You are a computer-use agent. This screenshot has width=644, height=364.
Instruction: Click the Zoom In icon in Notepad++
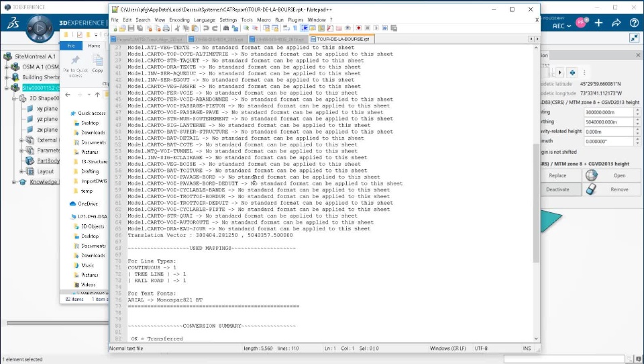coord(246,28)
